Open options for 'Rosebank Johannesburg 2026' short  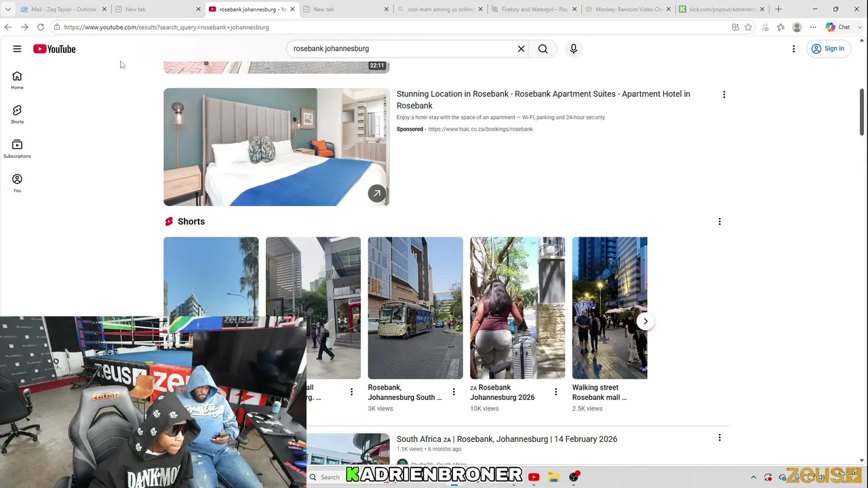[x=555, y=392]
